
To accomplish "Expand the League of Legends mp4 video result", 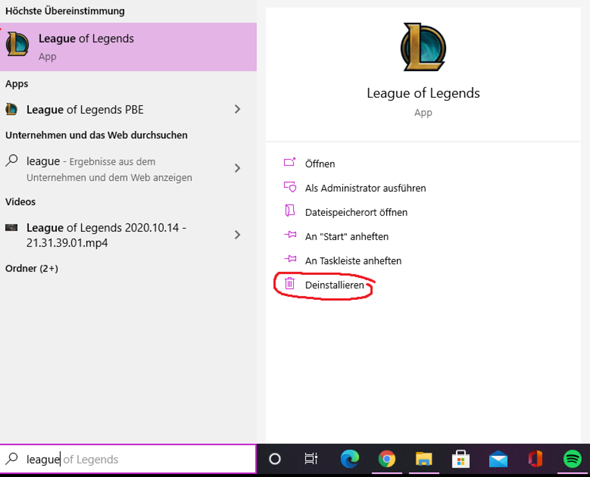I will coord(237,235).
